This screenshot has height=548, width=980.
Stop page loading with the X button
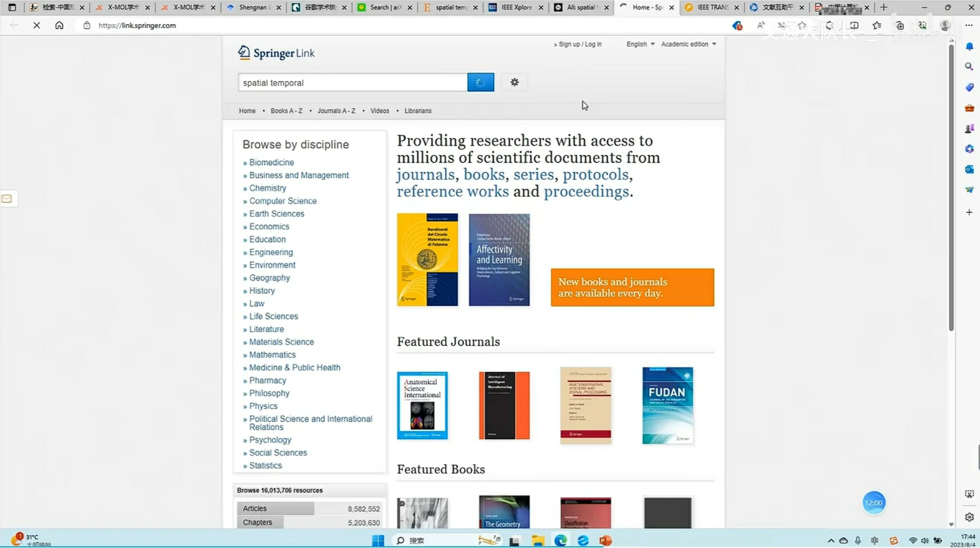pyautogui.click(x=37, y=25)
